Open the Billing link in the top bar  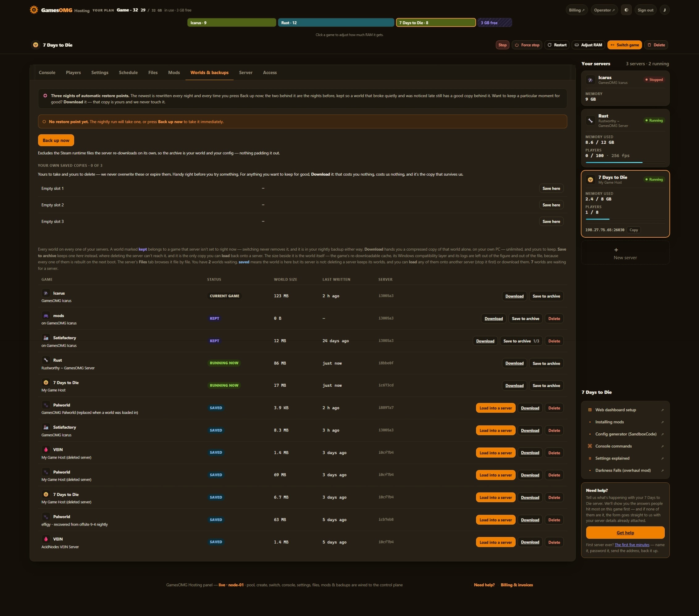coord(576,10)
